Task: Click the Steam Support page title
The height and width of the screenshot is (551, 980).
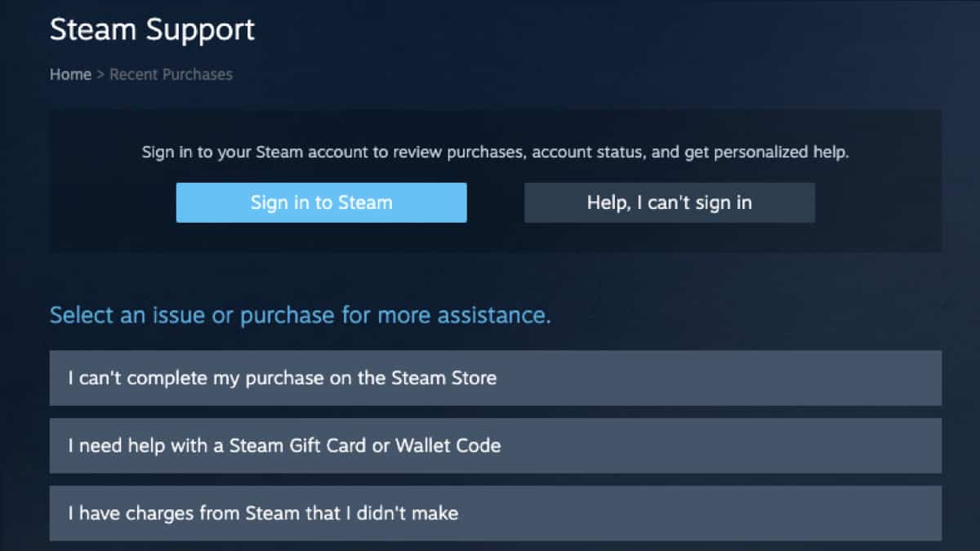Action: tap(152, 29)
